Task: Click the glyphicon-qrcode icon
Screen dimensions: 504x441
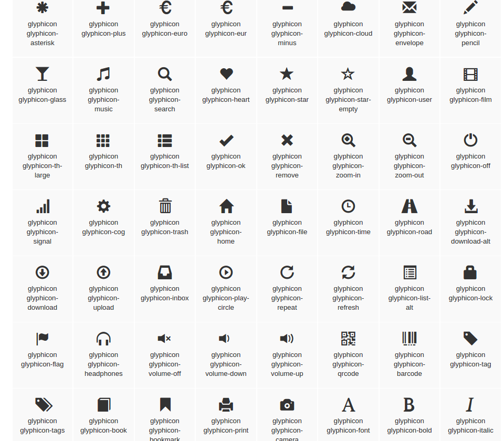Action: 348,339
